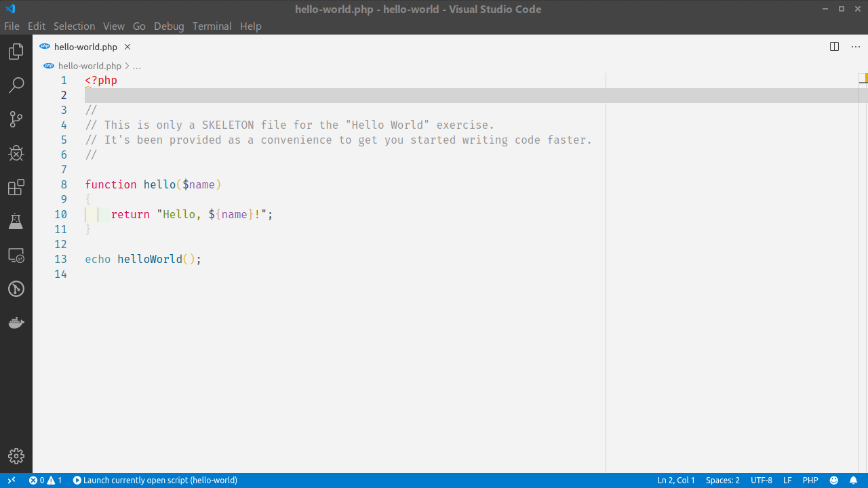868x488 pixels.
Task: Open the editor more actions ellipsis menu
Action: coord(855,46)
